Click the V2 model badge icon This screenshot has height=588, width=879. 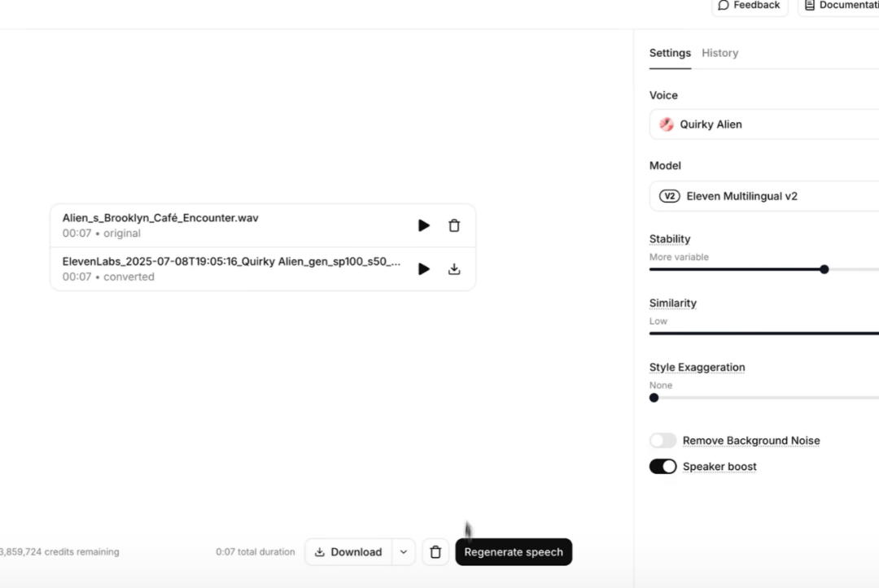click(669, 196)
